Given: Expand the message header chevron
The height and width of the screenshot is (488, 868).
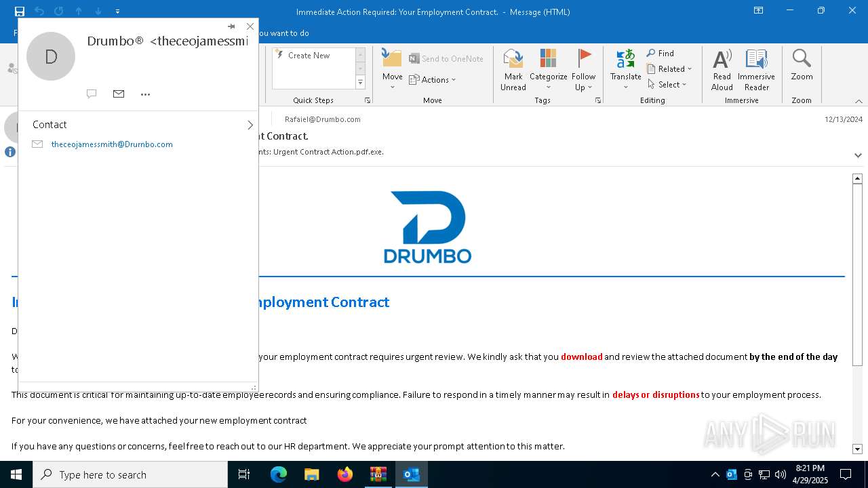Looking at the screenshot, I should (858, 155).
